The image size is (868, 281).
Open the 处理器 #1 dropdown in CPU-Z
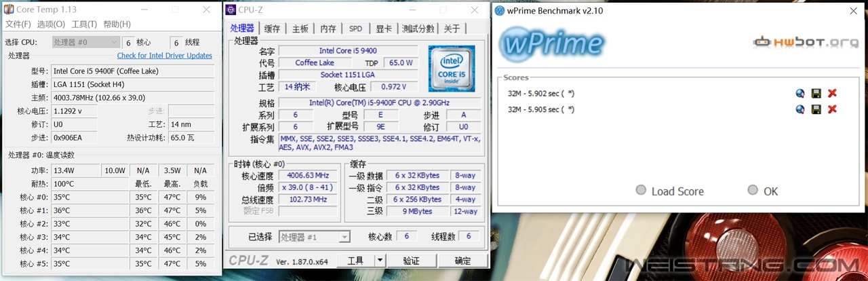pos(314,237)
